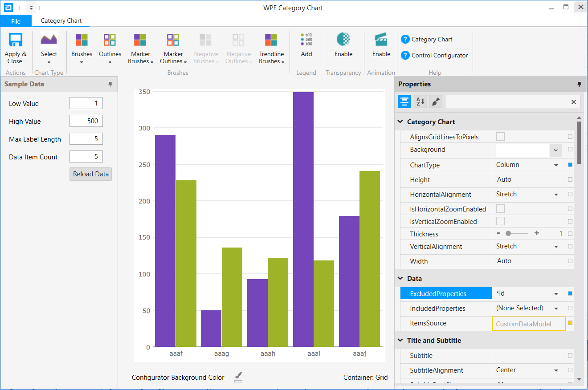Click the Add Legend icon
The image size is (588, 390).
306,40
